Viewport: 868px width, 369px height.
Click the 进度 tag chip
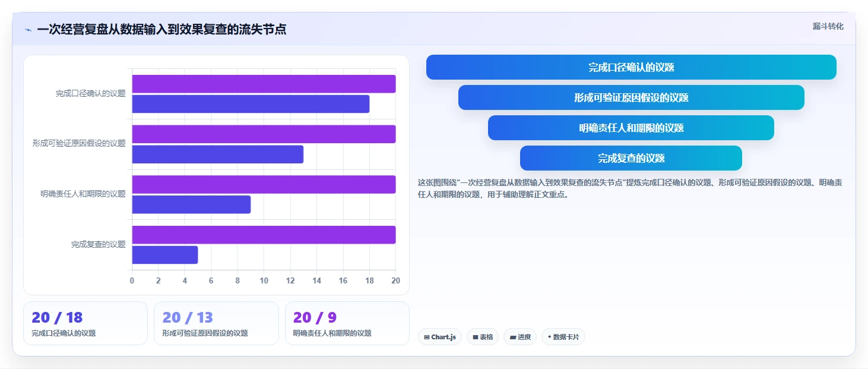[520, 337]
